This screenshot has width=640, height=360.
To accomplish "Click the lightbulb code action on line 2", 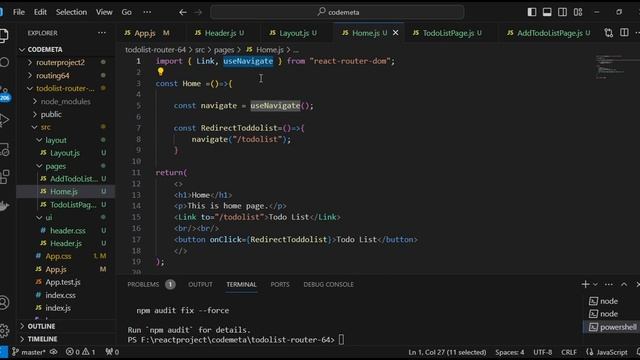I will pyautogui.click(x=160, y=72).
